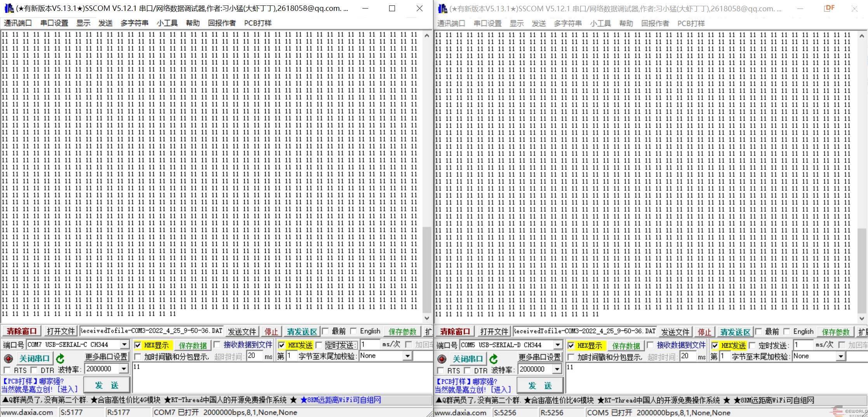Image resolution: width=868 pixels, height=417 pixels.
Task: Click 保存数据 button in right window
Action: tap(626, 346)
